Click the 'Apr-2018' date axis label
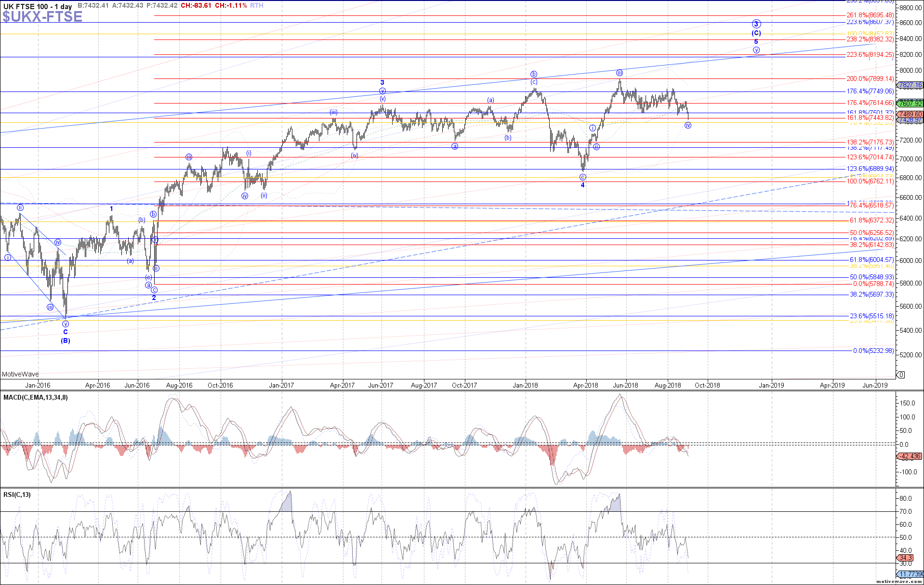 pos(586,385)
